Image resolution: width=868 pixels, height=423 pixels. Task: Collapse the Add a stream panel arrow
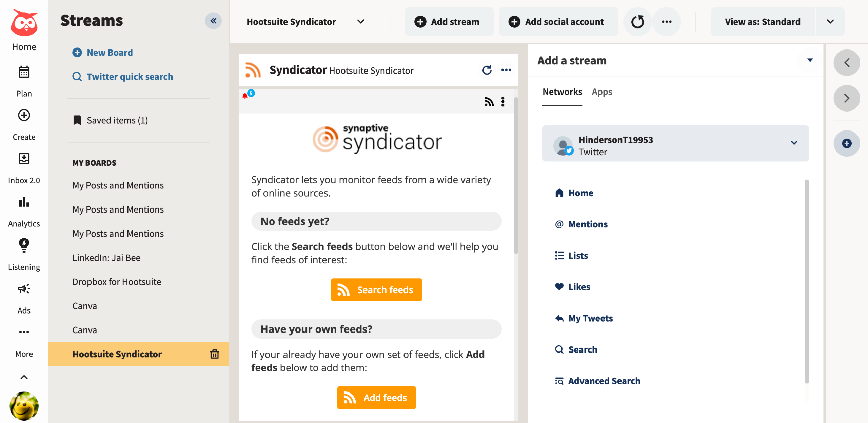pyautogui.click(x=810, y=60)
